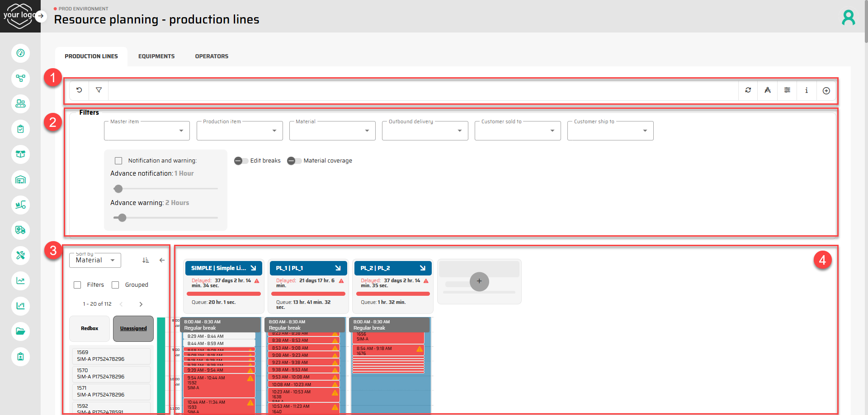Click the sort order icon beside Sort by
Viewport: 868px width, 415px height.
(146, 260)
